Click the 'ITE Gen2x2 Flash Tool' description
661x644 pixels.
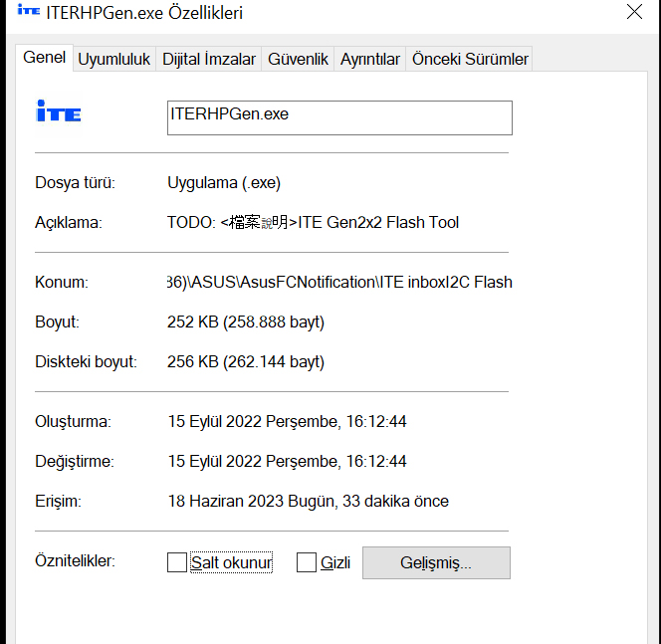[313, 222]
